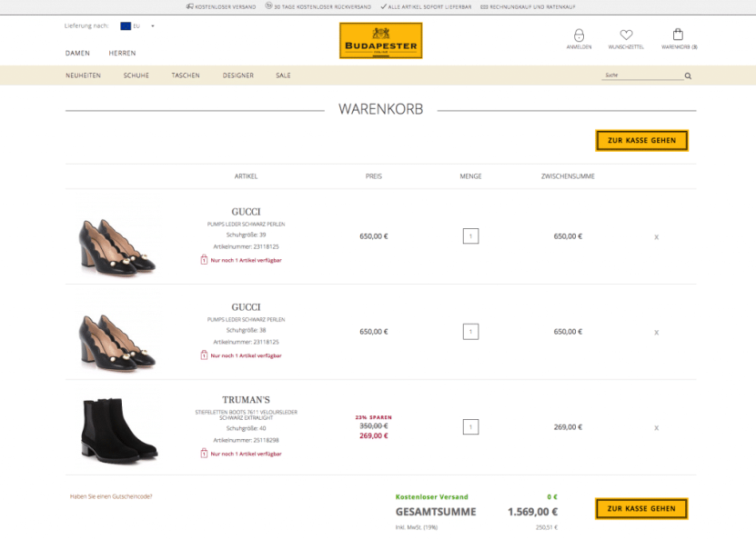Open Gucci brand link for size 38 item
The image size is (756, 540).
246,307
